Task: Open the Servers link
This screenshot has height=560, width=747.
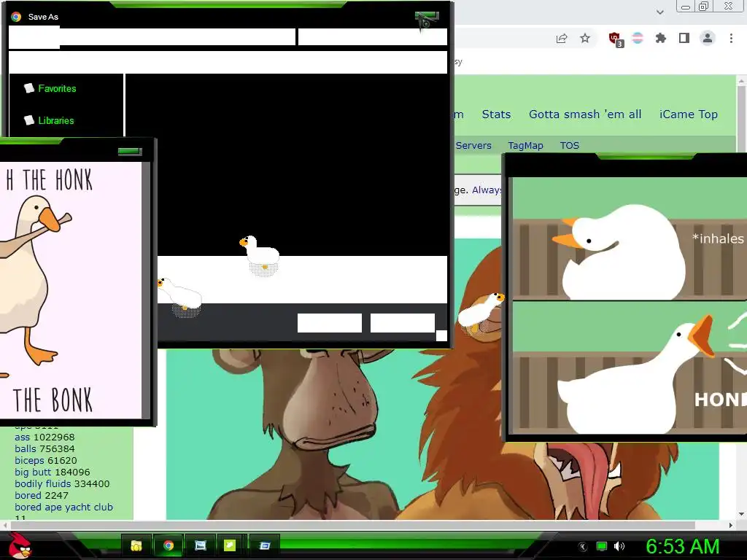Action: coord(473,145)
